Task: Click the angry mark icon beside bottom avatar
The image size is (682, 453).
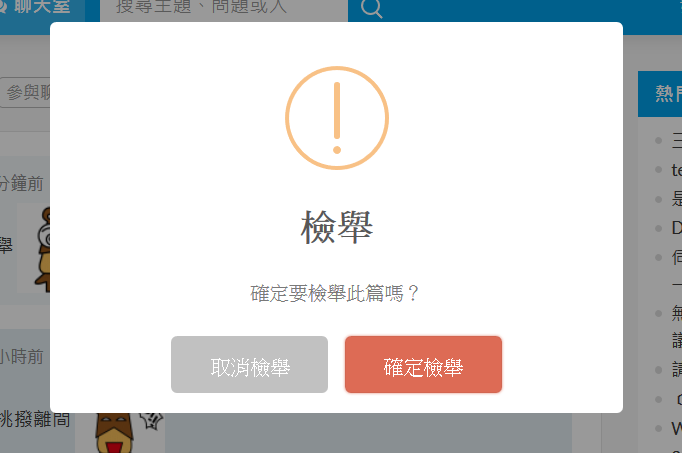Action: click(151, 420)
